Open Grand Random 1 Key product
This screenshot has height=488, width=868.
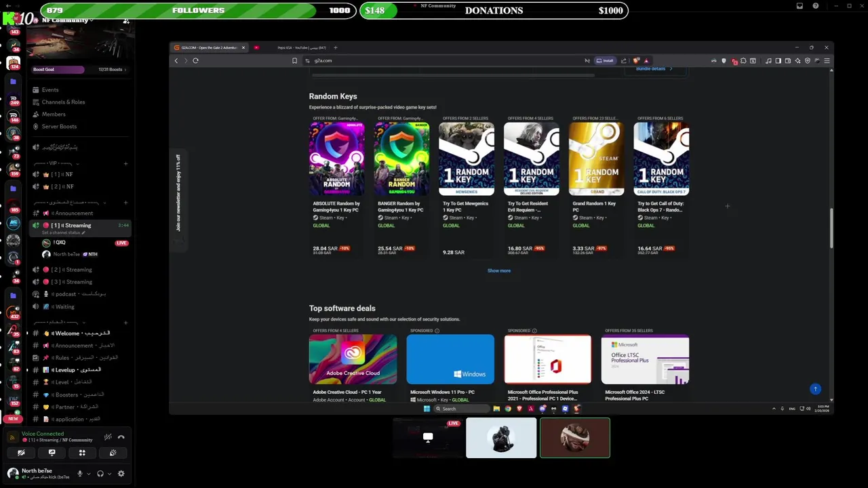click(x=597, y=185)
